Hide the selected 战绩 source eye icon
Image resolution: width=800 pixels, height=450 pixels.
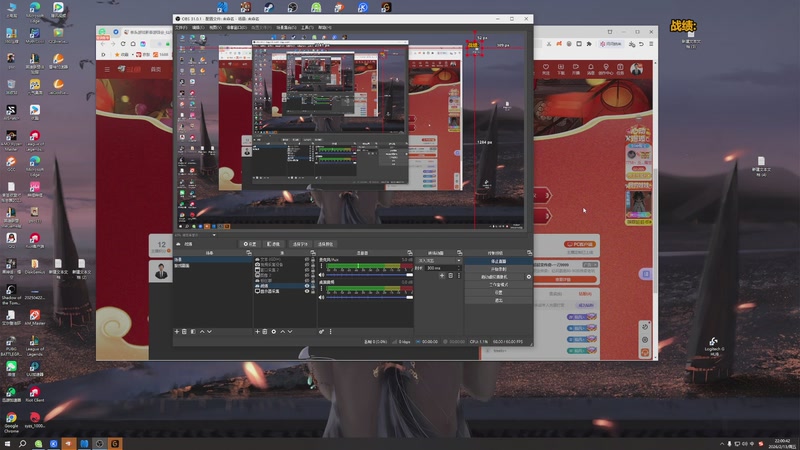click(x=307, y=286)
